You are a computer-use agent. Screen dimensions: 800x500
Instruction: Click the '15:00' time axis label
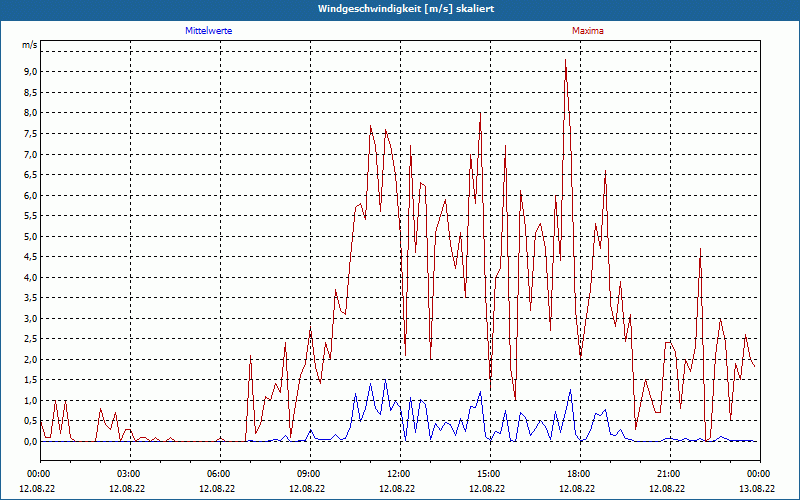(x=490, y=474)
